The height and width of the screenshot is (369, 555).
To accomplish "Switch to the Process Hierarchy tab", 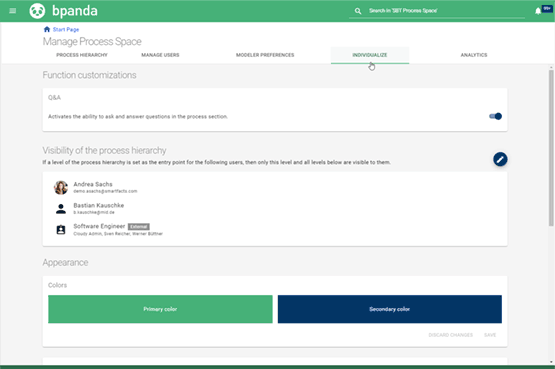I will click(82, 55).
